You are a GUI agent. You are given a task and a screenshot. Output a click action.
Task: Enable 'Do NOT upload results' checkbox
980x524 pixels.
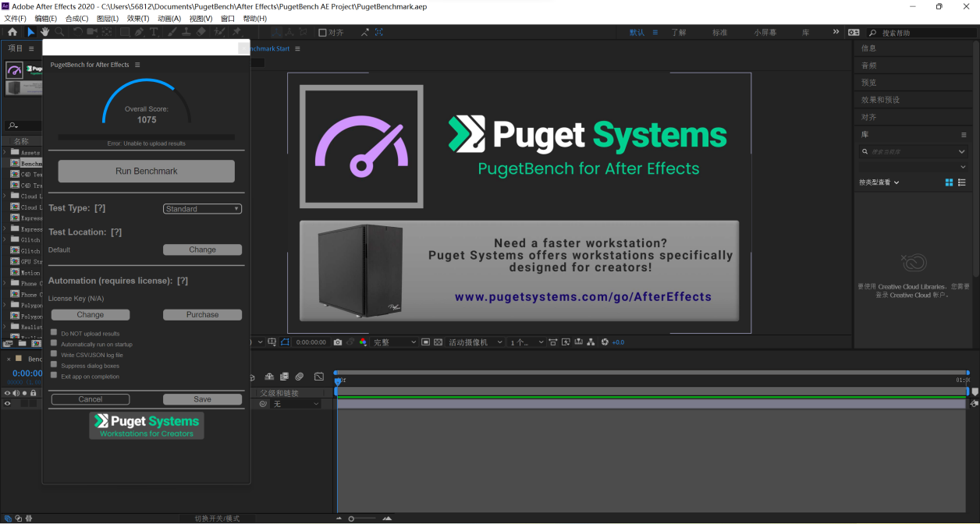point(54,333)
